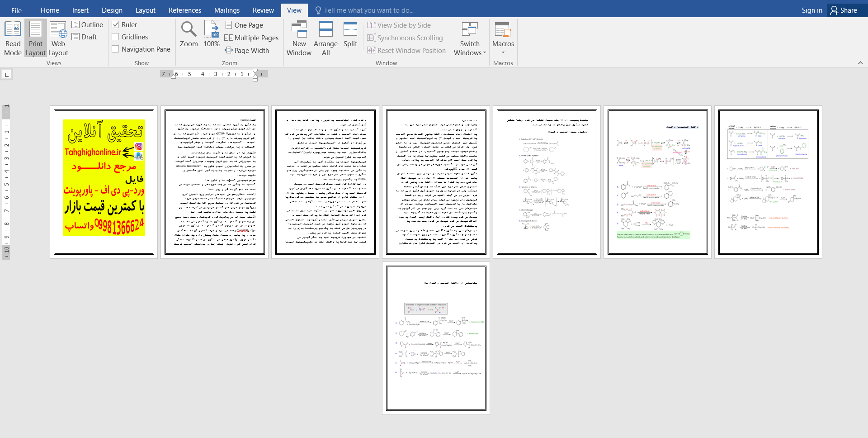Click the second page of text
The width and height of the screenshot is (868, 438).
[215, 182]
